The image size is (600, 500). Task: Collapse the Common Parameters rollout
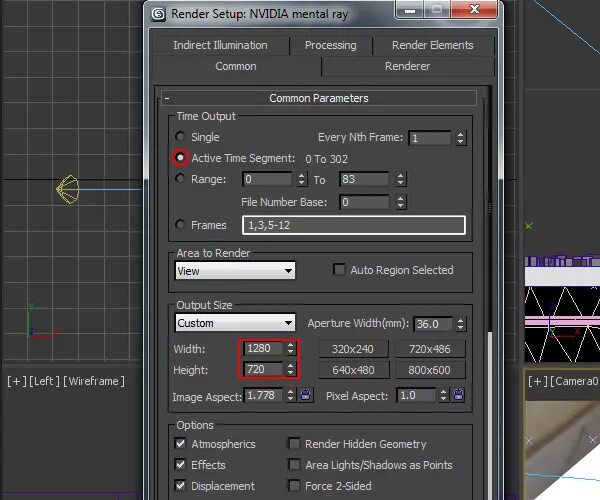tap(319, 98)
